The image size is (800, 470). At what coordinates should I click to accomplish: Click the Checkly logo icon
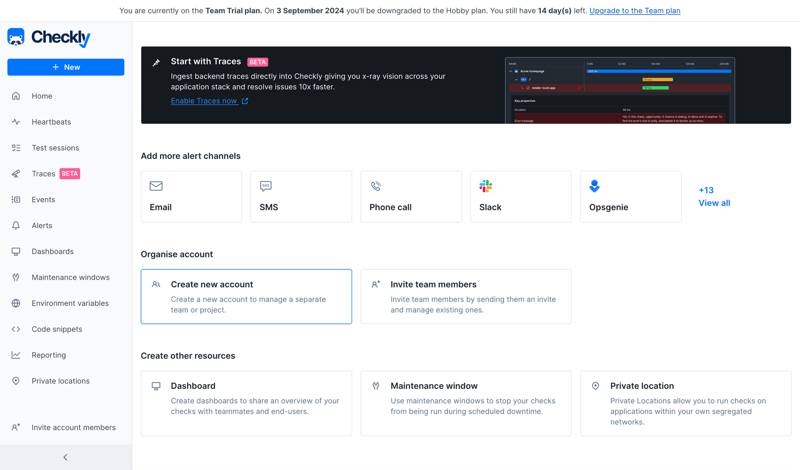(x=16, y=37)
